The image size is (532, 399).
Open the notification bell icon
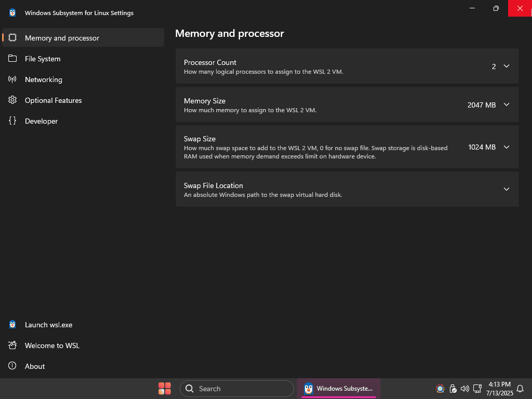[520, 389]
